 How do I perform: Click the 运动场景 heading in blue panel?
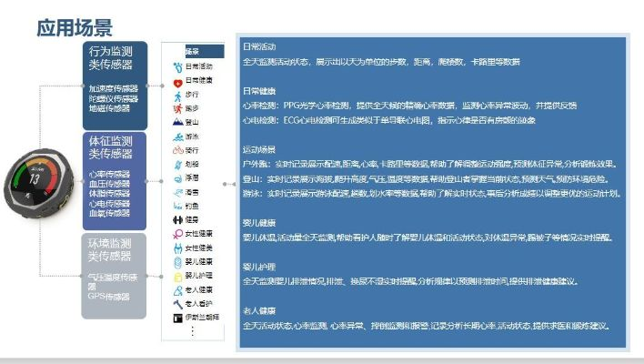[x=261, y=149]
